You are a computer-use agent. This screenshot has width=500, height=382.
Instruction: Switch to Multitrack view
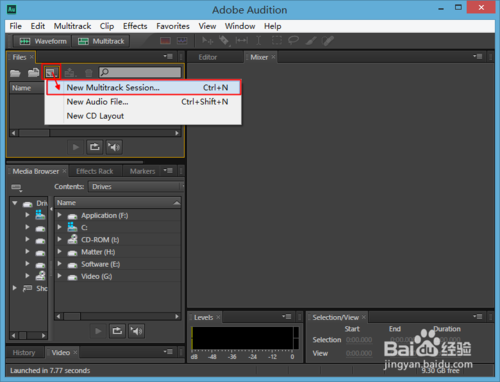tap(101, 41)
